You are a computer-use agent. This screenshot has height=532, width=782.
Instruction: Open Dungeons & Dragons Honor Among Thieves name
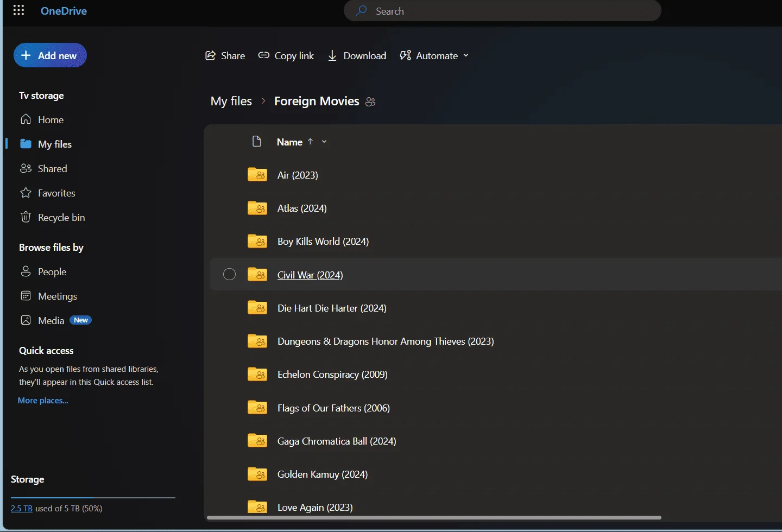click(386, 341)
